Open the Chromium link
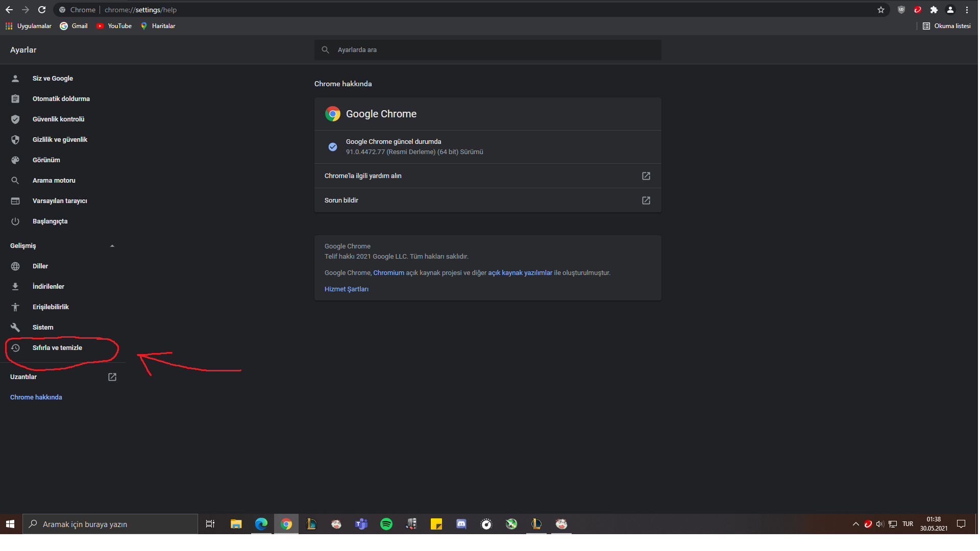This screenshot has width=980, height=551. pos(388,273)
